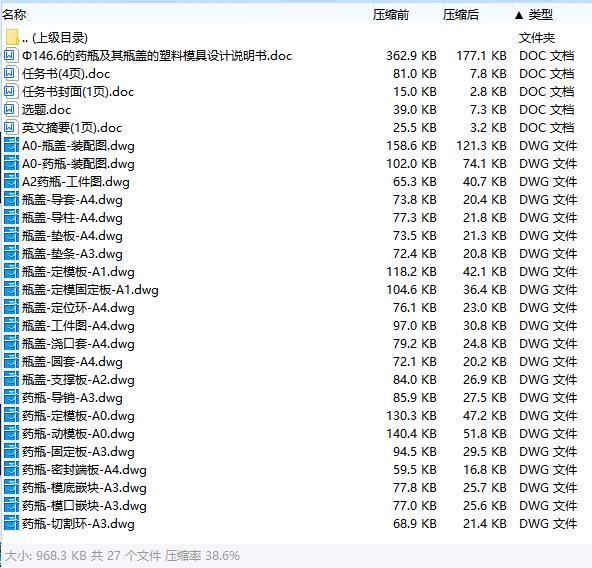The width and height of the screenshot is (592, 568).
Task: Select file name 药瓶-切割环-A3.dwg
Action: pos(78,524)
